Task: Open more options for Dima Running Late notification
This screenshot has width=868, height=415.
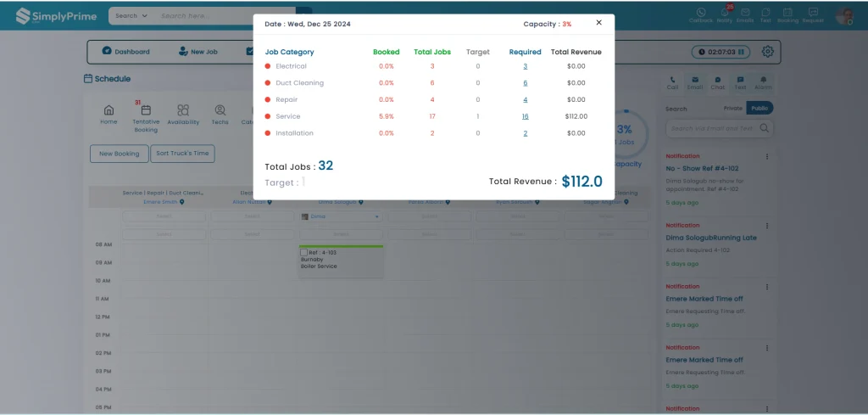Action: pyautogui.click(x=766, y=226)
